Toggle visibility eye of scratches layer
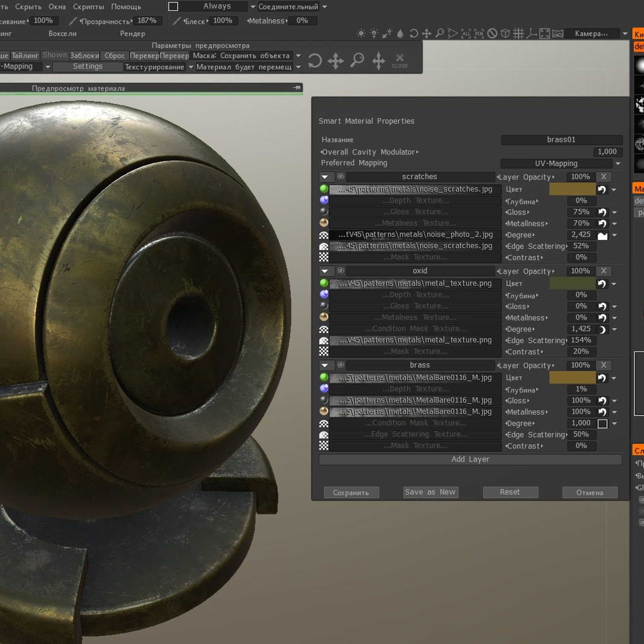The width and height of the screenshot is (644, 644). pos(341,176)
